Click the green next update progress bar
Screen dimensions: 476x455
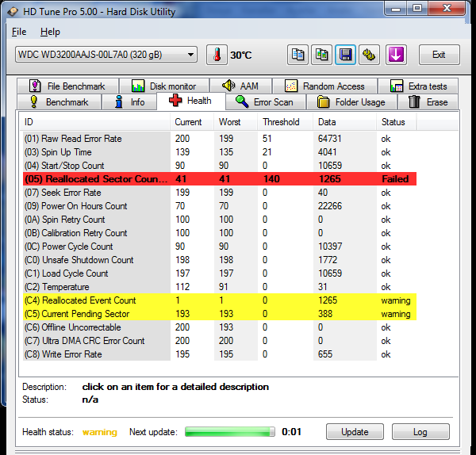(230, 432)
